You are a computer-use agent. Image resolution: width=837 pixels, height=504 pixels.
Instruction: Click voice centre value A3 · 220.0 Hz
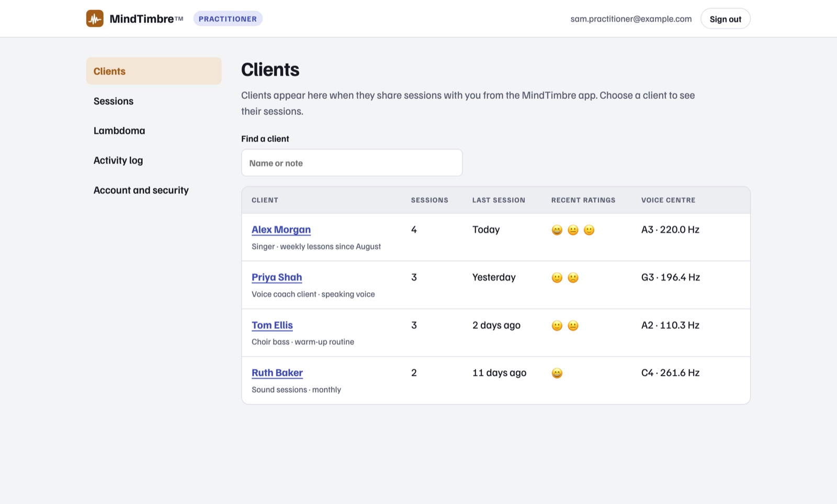click(670, 230)
